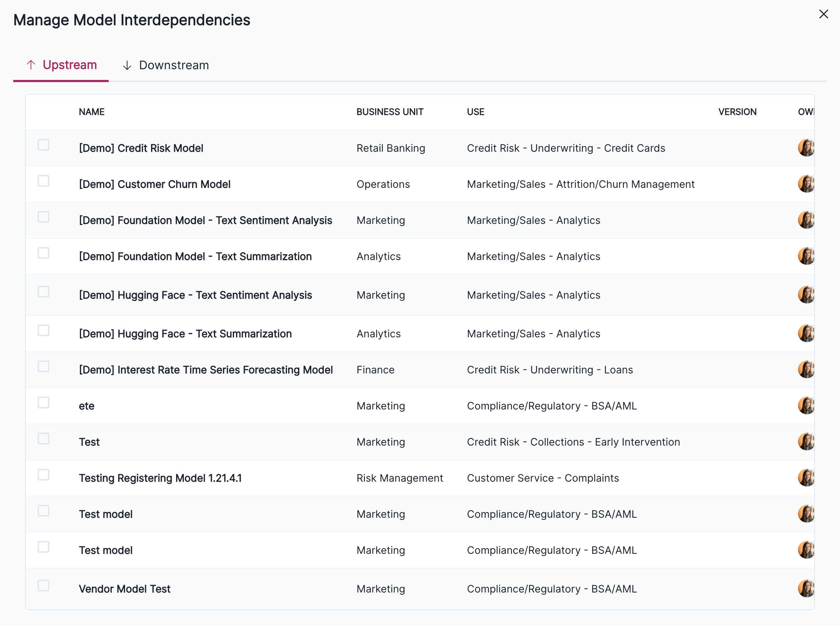Click the NAME column header

pos(92,112)
